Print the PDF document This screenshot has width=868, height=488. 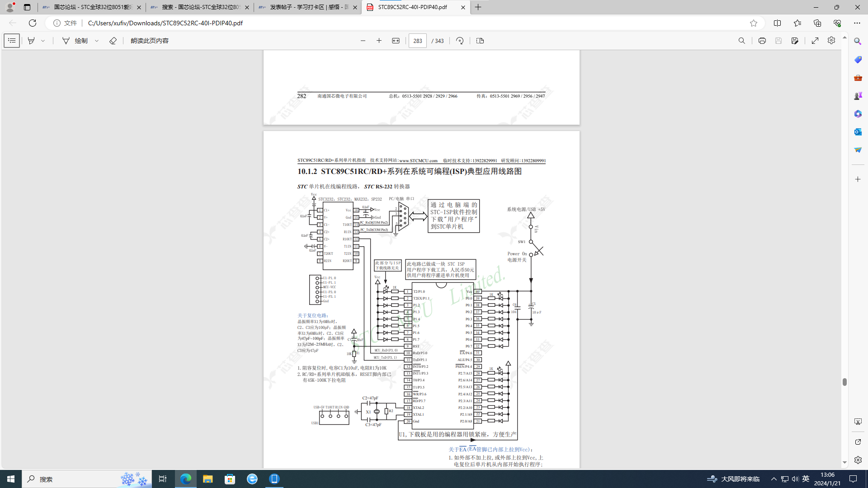point(762,41)
